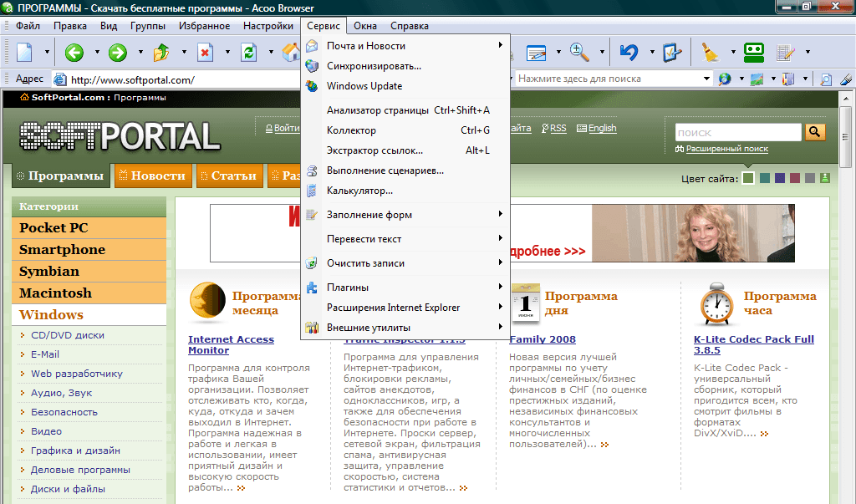
Task: Expand Плагины submenu
Action: [x=405, y=288]
